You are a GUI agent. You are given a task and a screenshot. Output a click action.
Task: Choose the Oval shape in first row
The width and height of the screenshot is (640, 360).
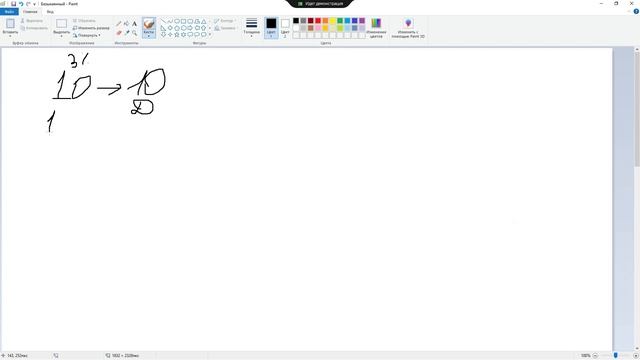[x=177, y=21]
